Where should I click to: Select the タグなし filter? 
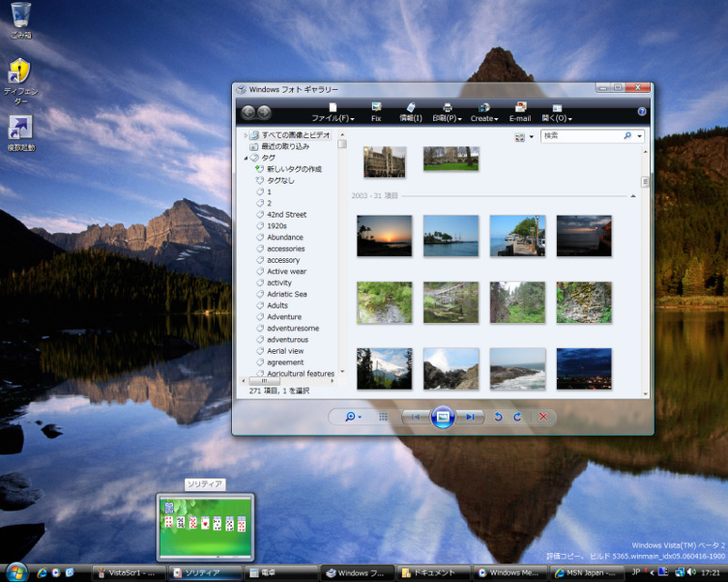point(281,180)
